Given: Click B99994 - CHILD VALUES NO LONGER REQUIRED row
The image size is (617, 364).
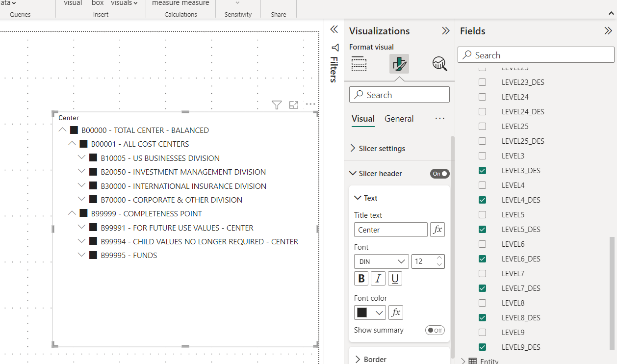Looking at the screenshot, I should click(200, 241).
